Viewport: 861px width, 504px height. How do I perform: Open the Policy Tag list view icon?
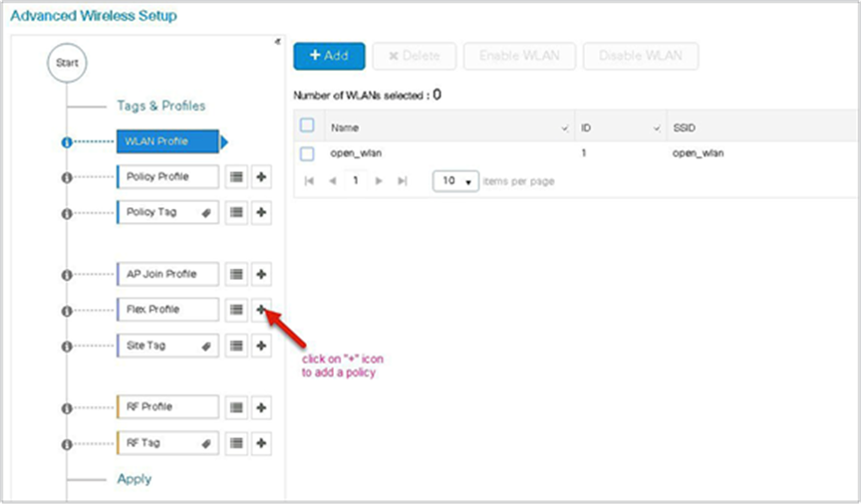click(x=236, y=212)
